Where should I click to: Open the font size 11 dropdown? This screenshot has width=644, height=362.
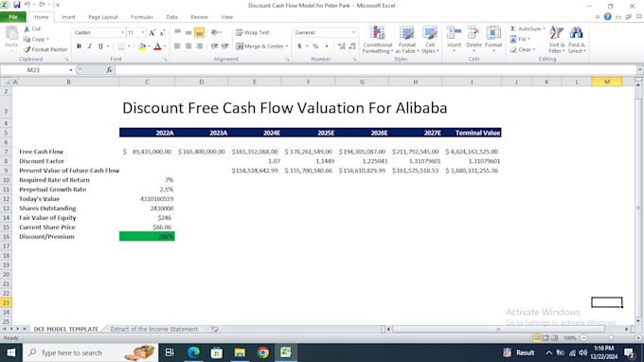(143, 32)
